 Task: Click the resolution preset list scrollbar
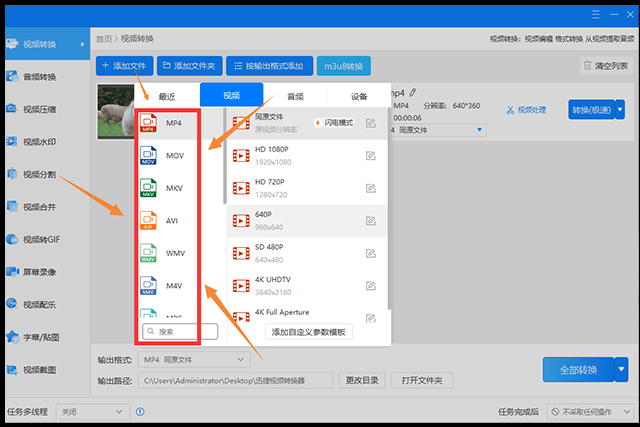[x=389, y=208]
